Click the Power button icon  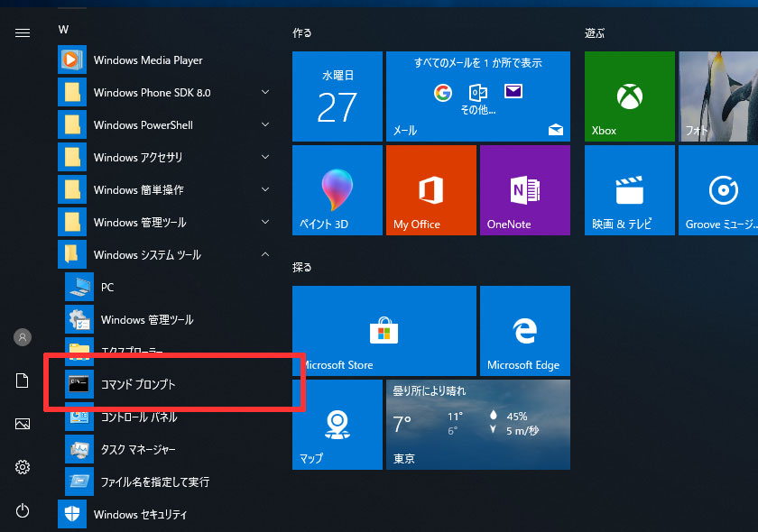(23, 510)
